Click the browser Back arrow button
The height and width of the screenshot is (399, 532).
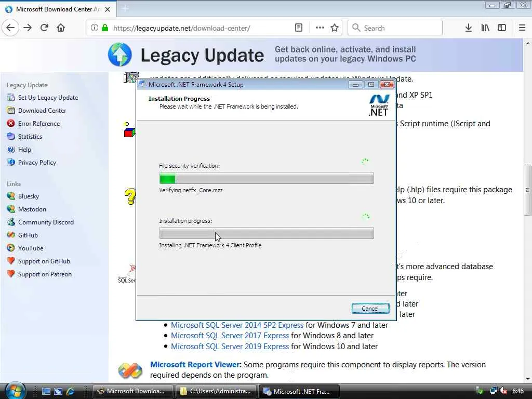(10, 28)
